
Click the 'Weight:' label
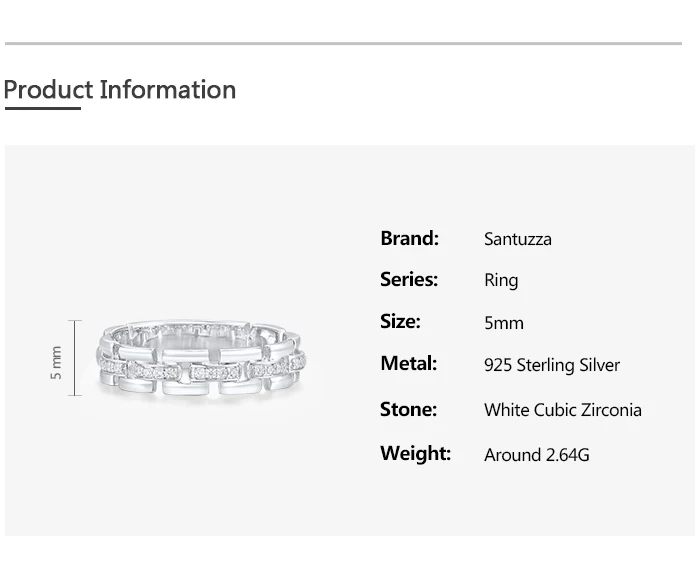[x=415, y=454]
